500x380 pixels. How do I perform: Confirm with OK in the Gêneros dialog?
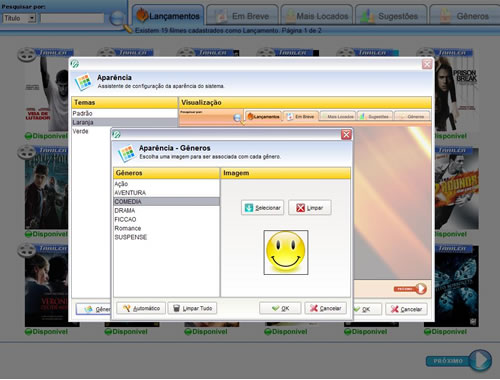280,308
